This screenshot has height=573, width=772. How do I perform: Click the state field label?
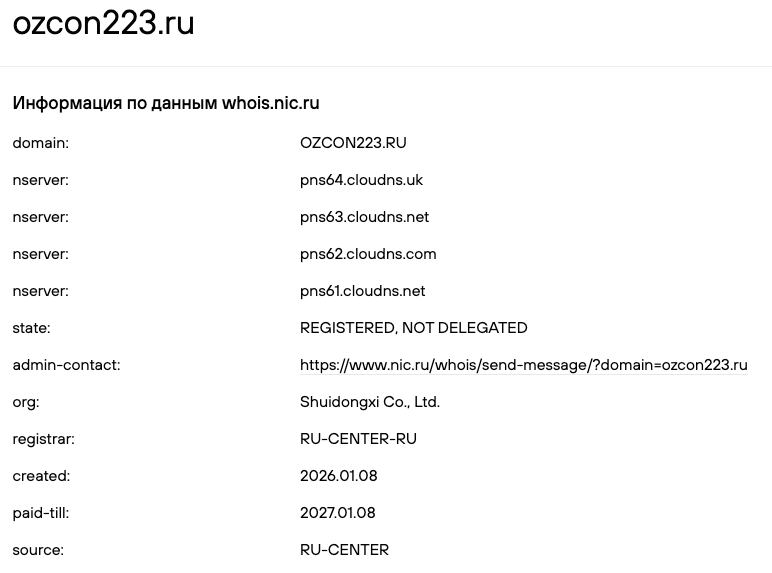pyautogui.click(x=31, y=328)
